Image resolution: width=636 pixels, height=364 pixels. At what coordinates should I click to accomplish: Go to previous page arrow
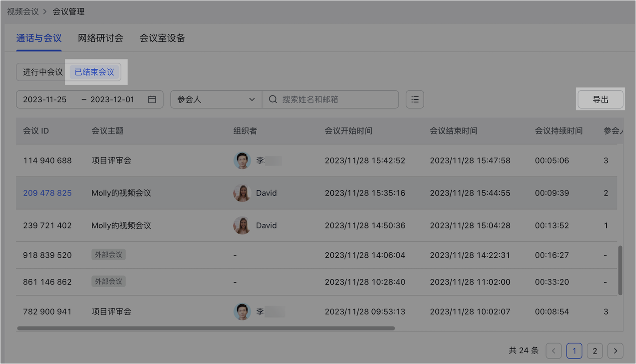553,351
